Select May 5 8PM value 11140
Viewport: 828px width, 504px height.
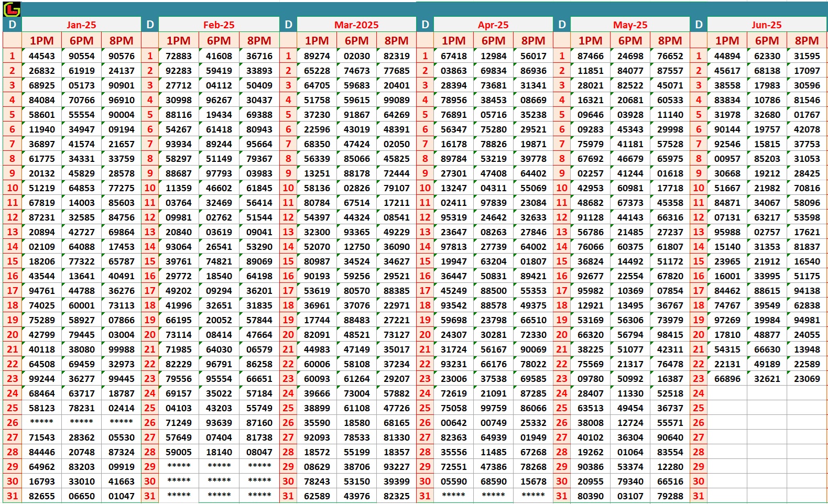(x=670, y=114)
